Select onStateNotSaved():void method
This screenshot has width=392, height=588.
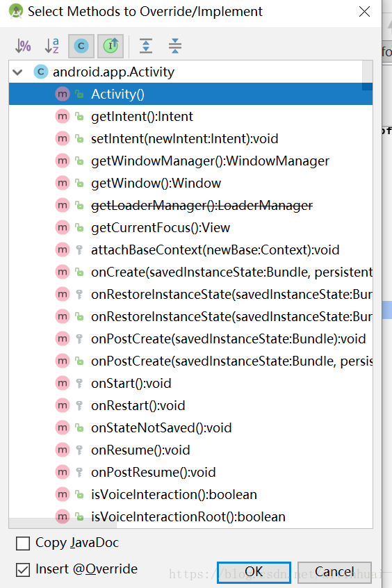tap(190, 427)
